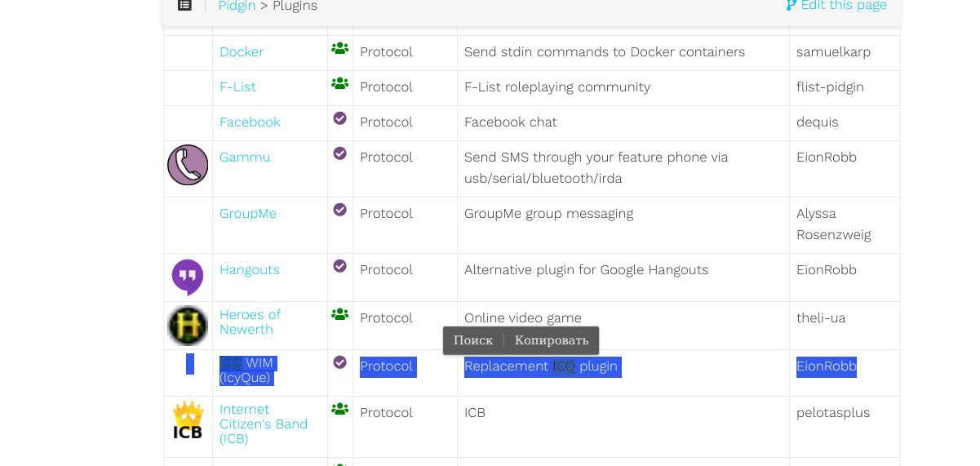980x466 pixels.
Task: Open the Heroes of Newerth plugin link
Action: (250, 322)
